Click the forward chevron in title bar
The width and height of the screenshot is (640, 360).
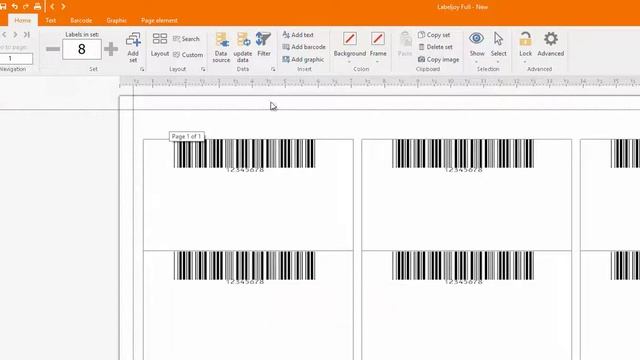pyautogui.click(x=63, y=7)
